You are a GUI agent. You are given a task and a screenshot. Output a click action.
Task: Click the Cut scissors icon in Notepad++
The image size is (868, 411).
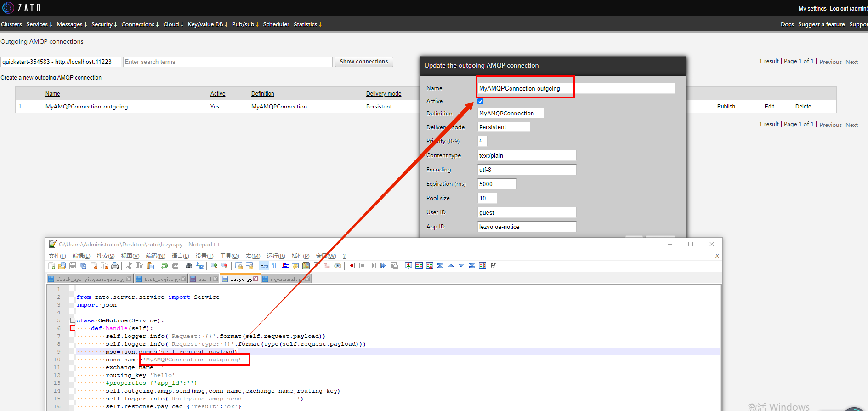[x=129, y=266]
